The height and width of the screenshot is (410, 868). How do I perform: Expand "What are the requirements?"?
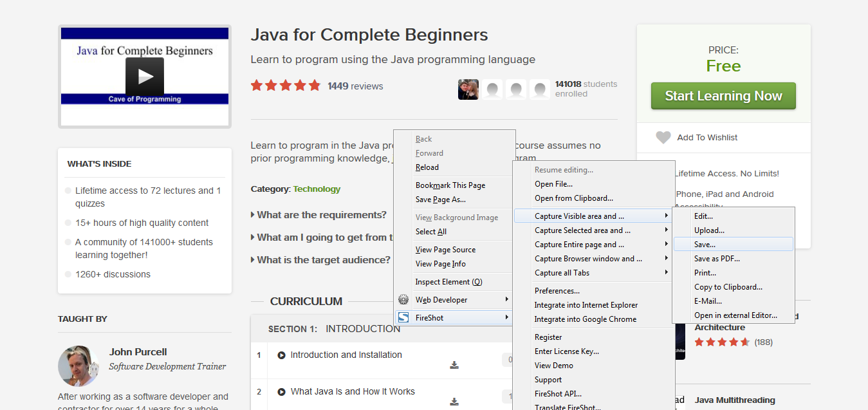pyautogui.click(x=318, y=214)
